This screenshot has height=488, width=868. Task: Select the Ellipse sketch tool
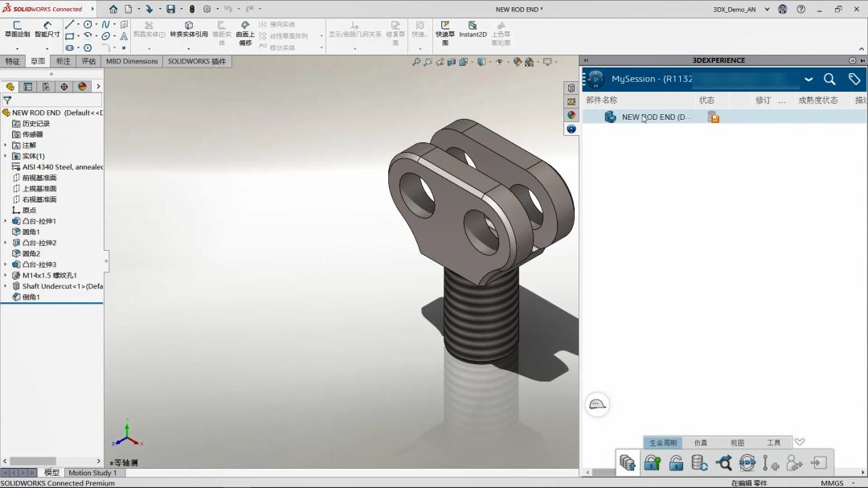106,36
